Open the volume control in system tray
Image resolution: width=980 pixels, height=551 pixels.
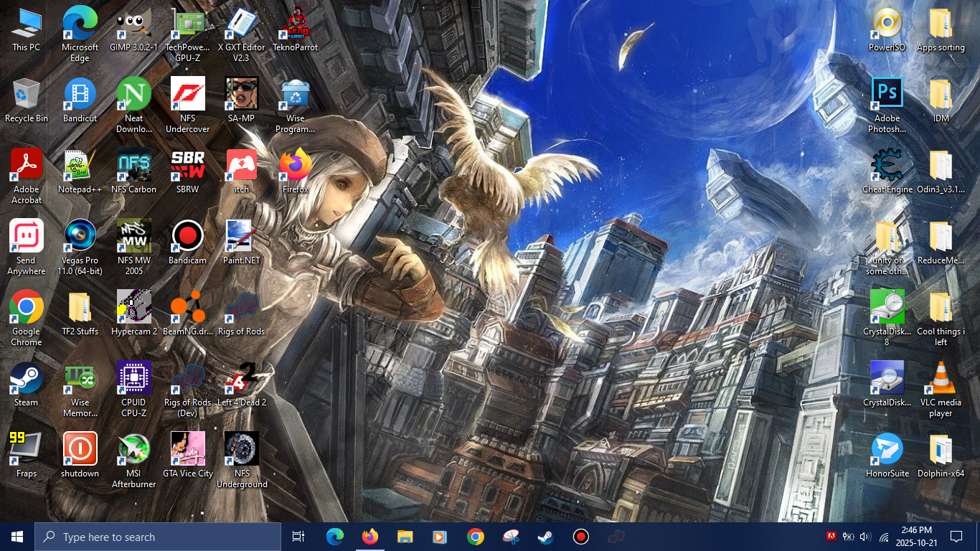click(864, 537)
